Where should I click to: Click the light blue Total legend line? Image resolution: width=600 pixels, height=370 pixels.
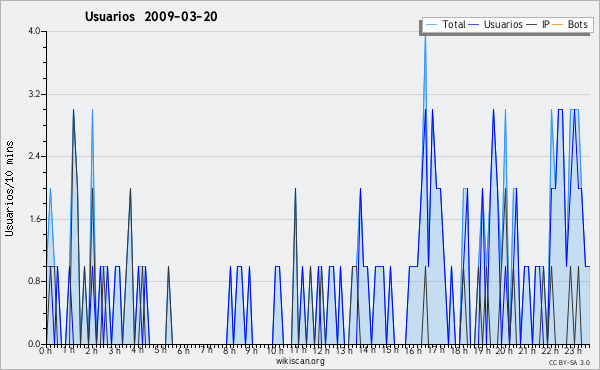pyautogui.click(x=431, y=24)
